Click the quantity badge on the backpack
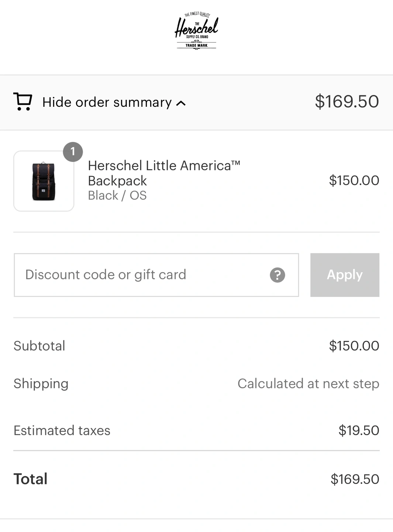Image resolution: width=393 pixels, height=532 pixels. tap(73, 152)
